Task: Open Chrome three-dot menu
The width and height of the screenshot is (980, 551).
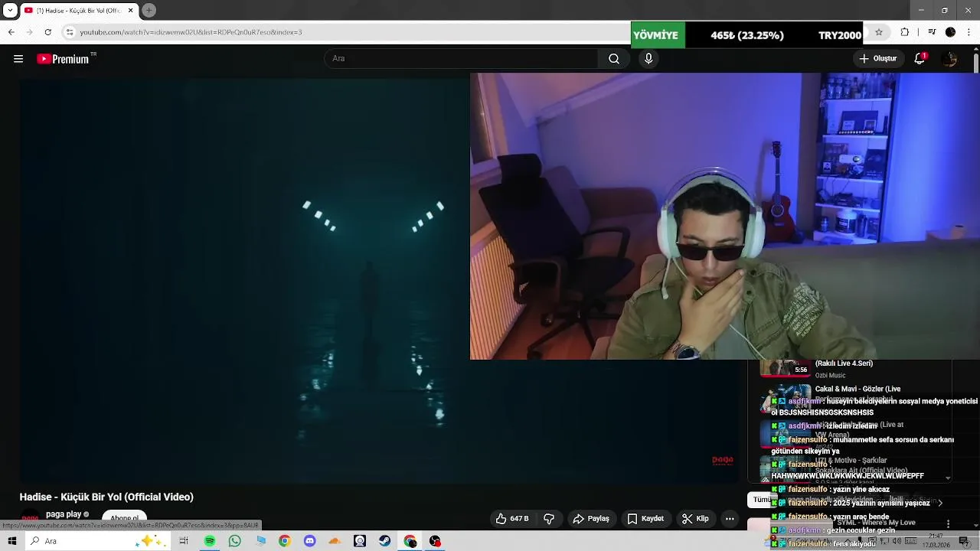Action: tap(969, 32)
